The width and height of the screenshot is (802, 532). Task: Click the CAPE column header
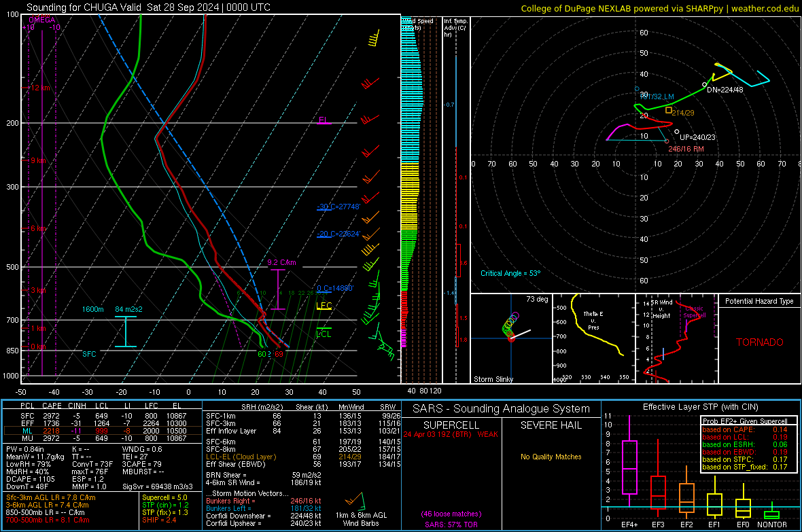coord(52,406)
